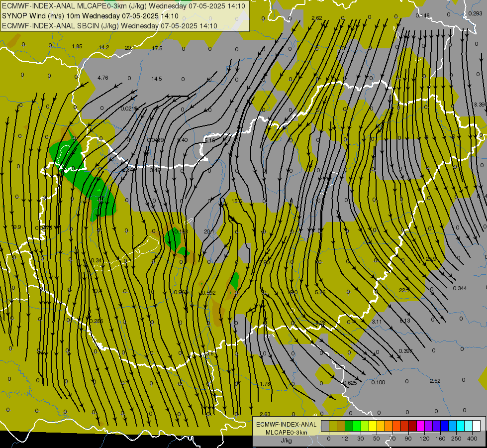Click the SYNOP Wind 10m title line
Image resolution: width=487 pixels, height=448 pixels.
click(91, 16)
